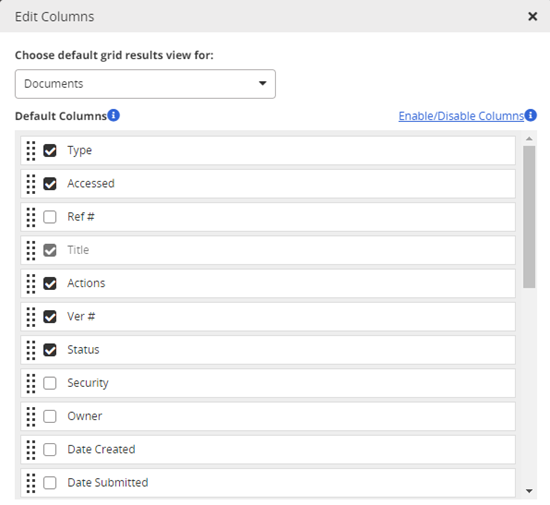
Task: Disable the Ver # column checkbox
Action: pos(50,317)
